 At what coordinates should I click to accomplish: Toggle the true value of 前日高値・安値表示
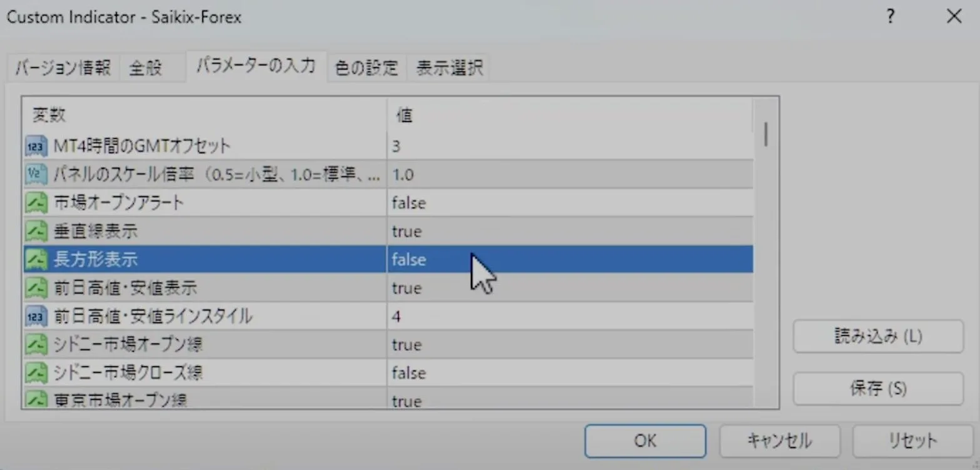407,288
